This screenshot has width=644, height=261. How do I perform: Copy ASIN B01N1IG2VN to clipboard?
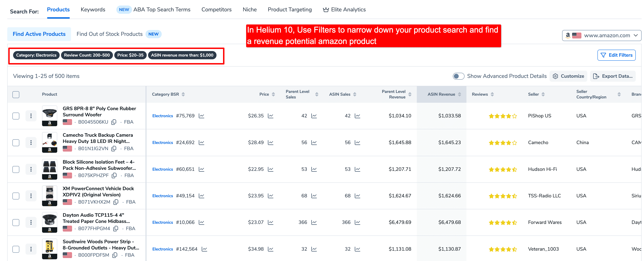[114, 148]
